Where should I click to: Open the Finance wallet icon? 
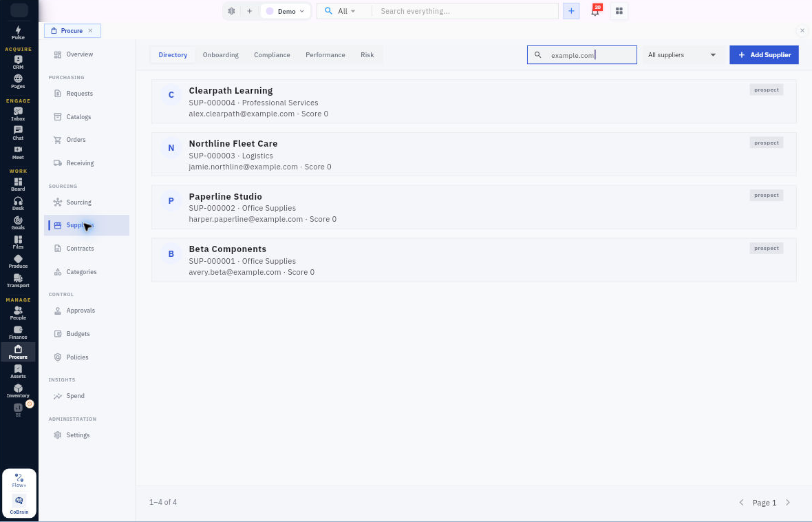(x=18, y=333)
